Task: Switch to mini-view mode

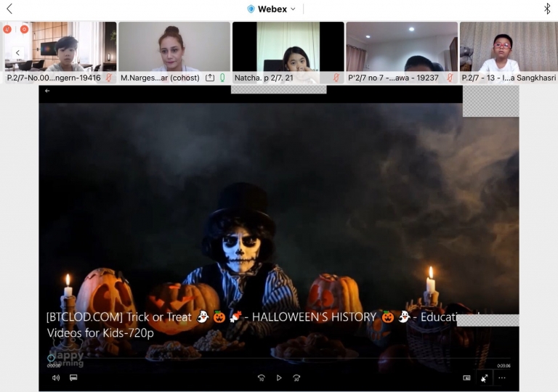Action: click(467, 377)
